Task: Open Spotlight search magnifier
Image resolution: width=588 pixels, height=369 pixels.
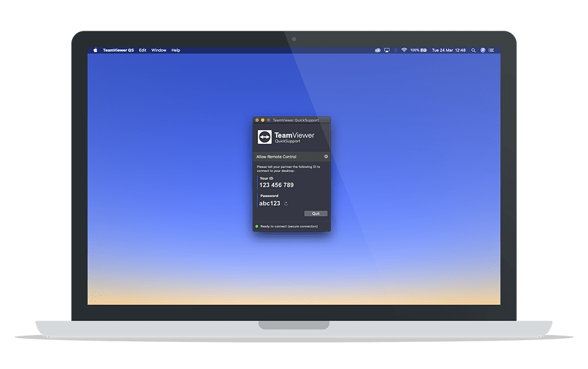Action: point(473,50)
